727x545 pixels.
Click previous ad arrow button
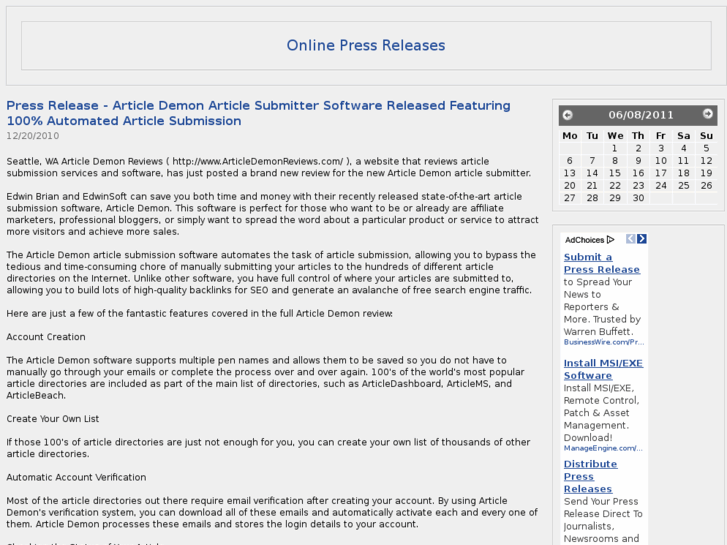click(631, 239)
